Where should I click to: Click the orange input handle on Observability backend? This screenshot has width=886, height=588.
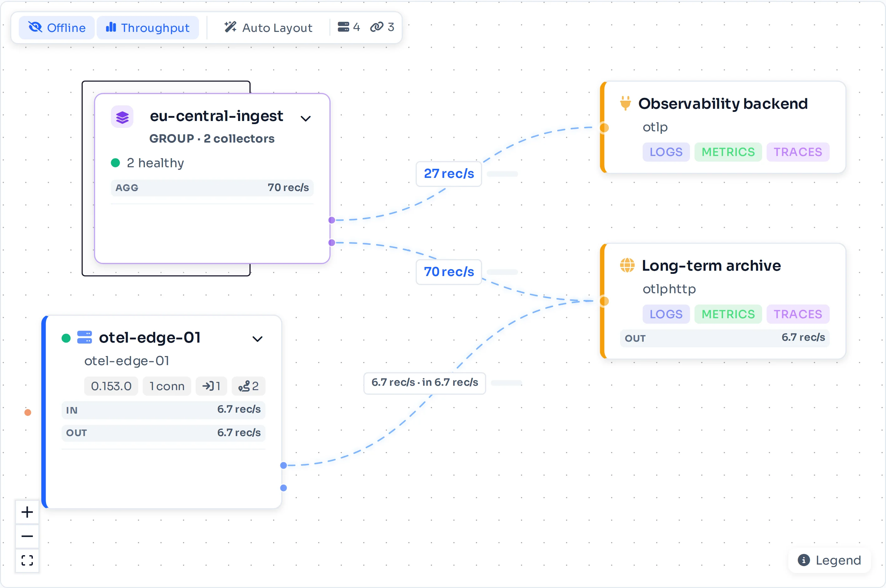604,128
